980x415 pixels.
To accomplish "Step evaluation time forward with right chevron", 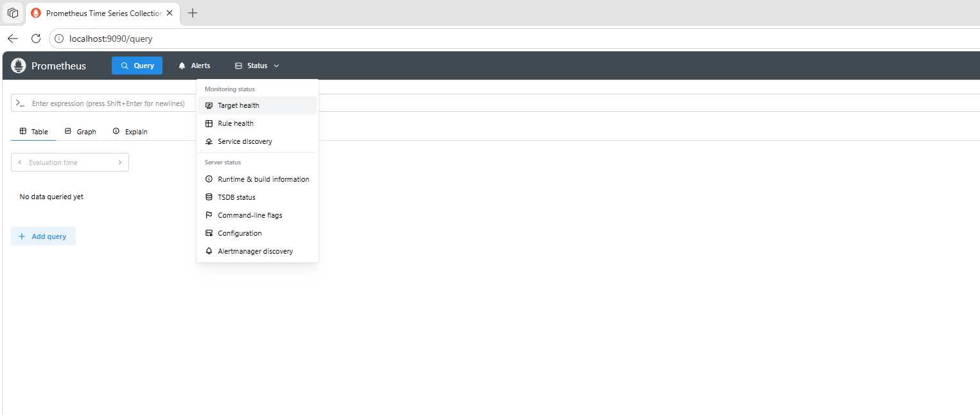I will [x=120, y=163].
